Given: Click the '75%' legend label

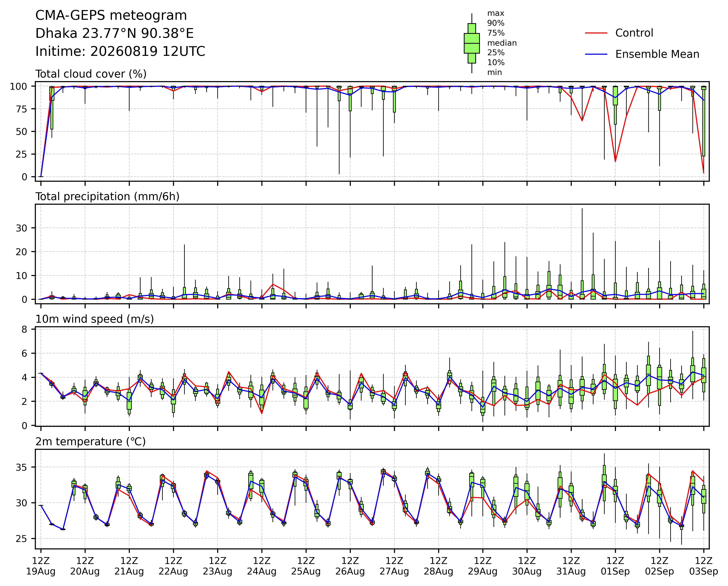Looking at the screenshot, I should pos(496,33).
